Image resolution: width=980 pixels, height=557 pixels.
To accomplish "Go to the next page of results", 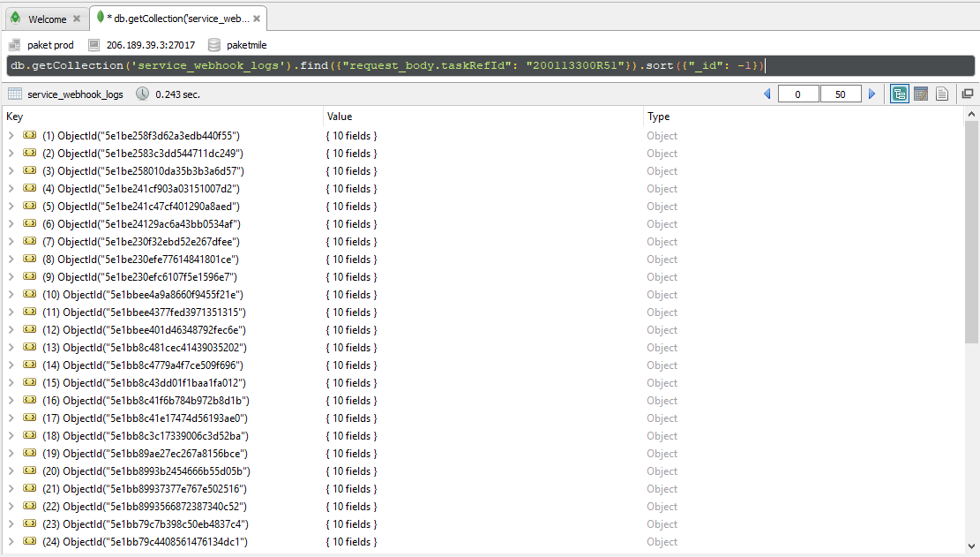I will pos(872,94).
